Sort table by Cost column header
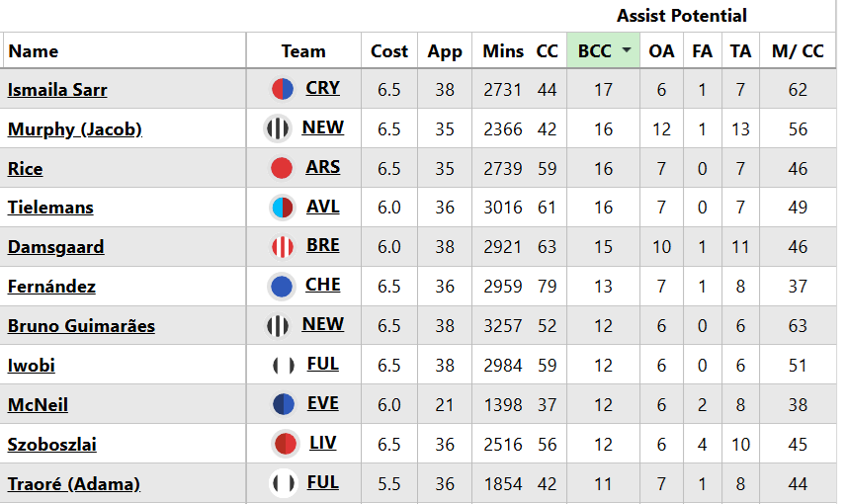Screen dimensions: 846x504 [x=389, y=51]
